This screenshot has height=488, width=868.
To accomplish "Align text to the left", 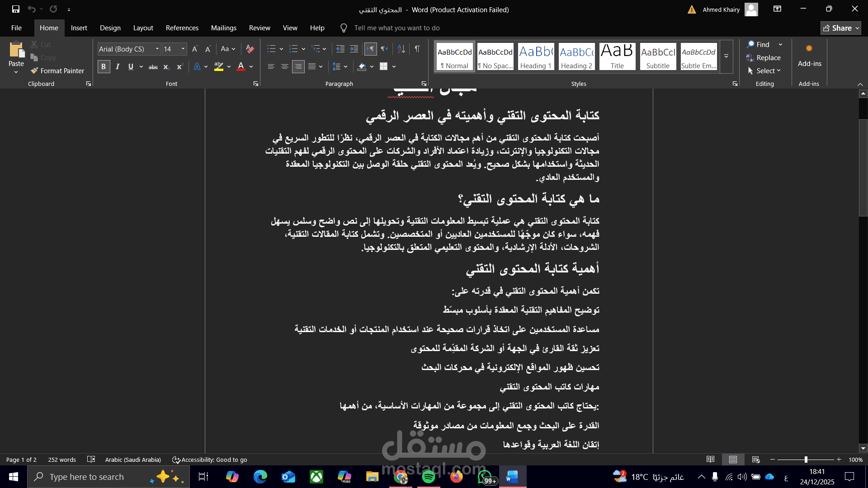I will (x=271, y=66).
